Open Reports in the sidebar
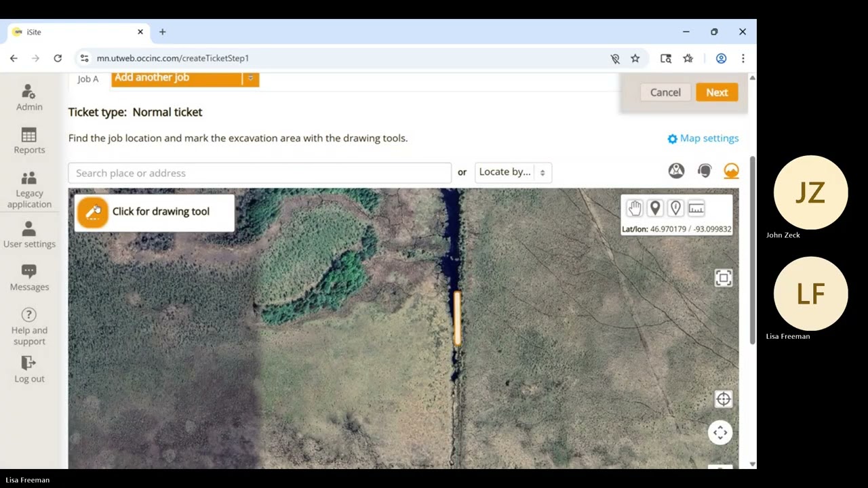This screenshot has height=488, width=868. coord(29,141)
